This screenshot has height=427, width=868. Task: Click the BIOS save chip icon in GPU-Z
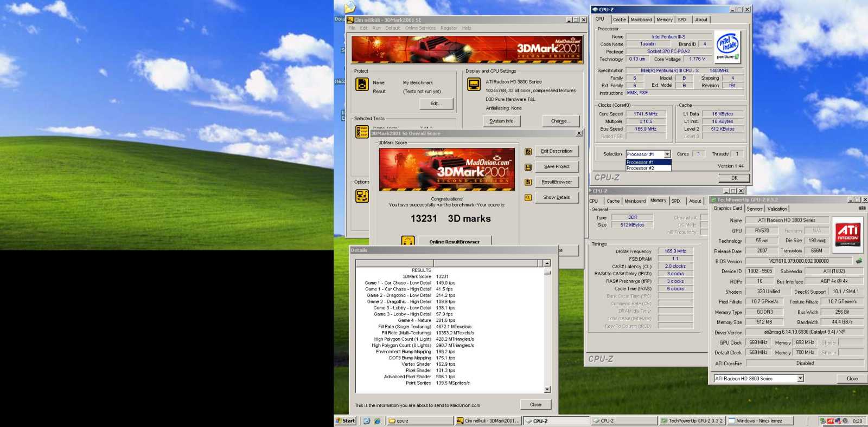859,261
